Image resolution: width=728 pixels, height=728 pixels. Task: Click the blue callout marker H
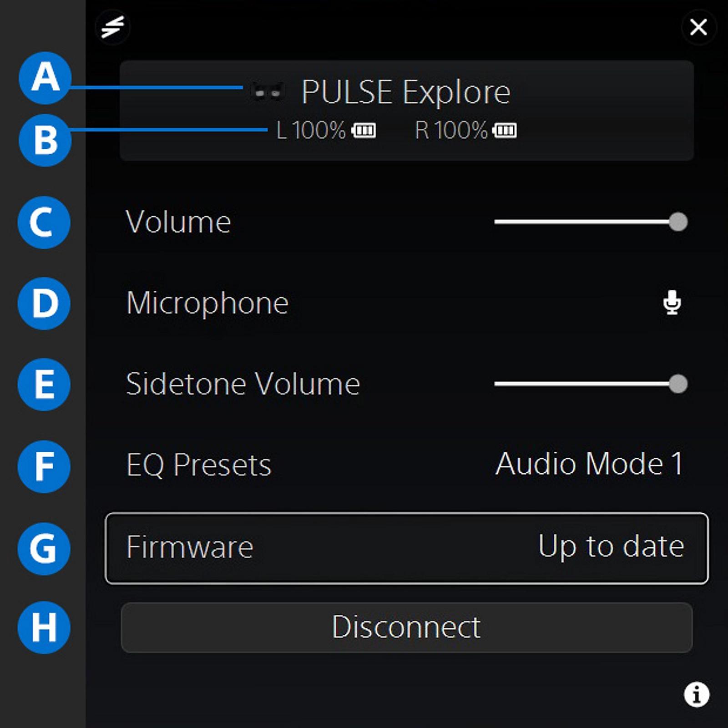[44, 627]
